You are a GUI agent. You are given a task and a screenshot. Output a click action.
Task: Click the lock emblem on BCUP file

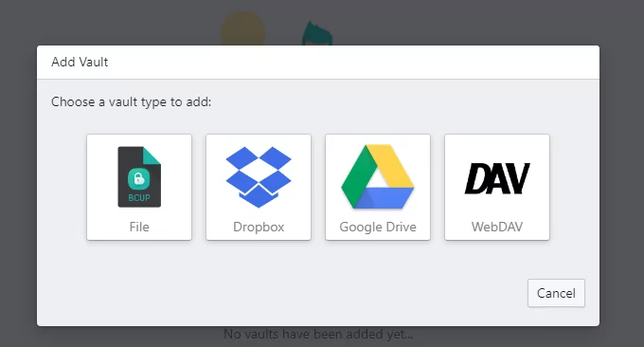(x=139, y=179)
